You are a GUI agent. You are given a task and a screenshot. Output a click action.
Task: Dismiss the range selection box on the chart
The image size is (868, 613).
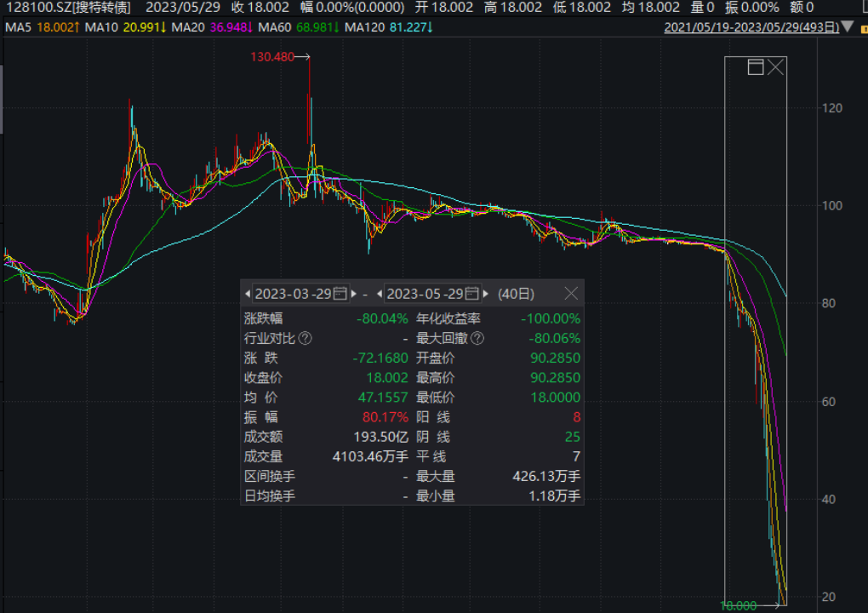[x=775, y=68]
